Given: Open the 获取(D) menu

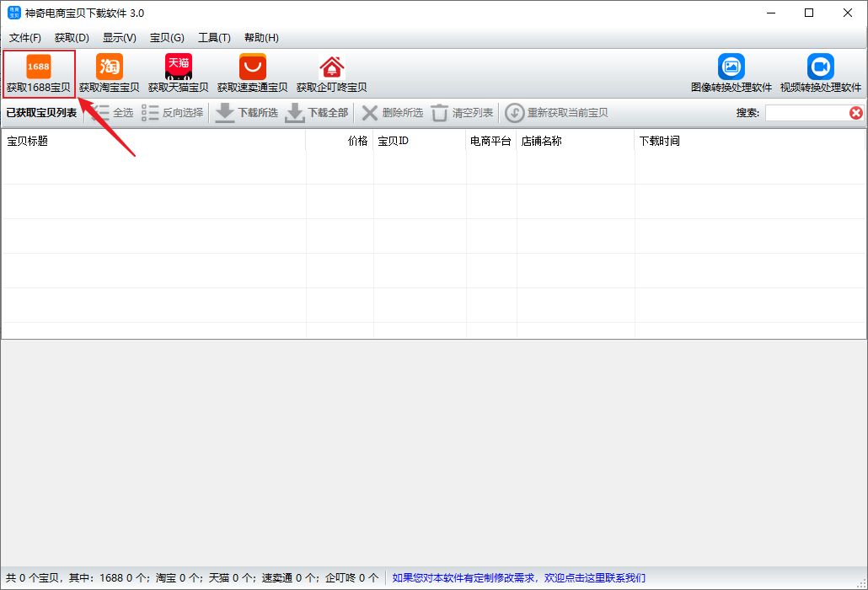Looking at the screenshot, I should point(72,38).
